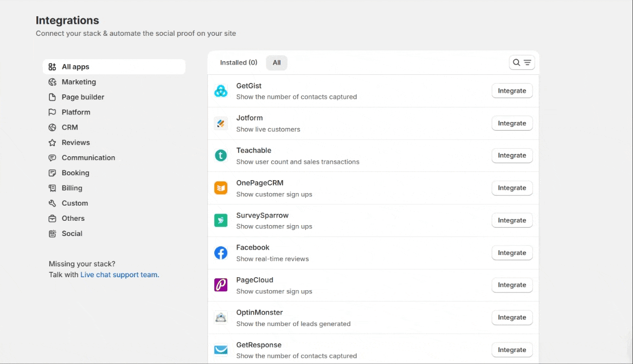Click the OptinMonster integration row icon
This screenshot has width=633, height=364.
[x=221, y=318]
